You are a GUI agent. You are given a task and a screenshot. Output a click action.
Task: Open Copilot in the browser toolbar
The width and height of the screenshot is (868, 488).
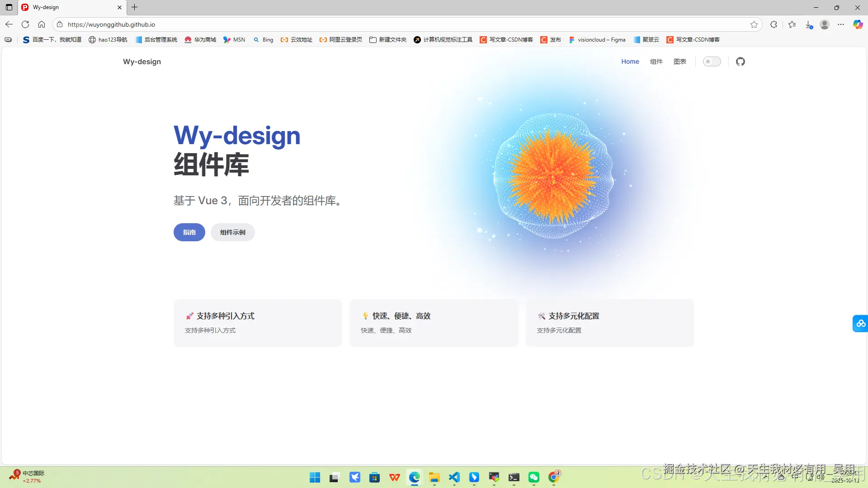pyautogui.click(x=858, y=24)
